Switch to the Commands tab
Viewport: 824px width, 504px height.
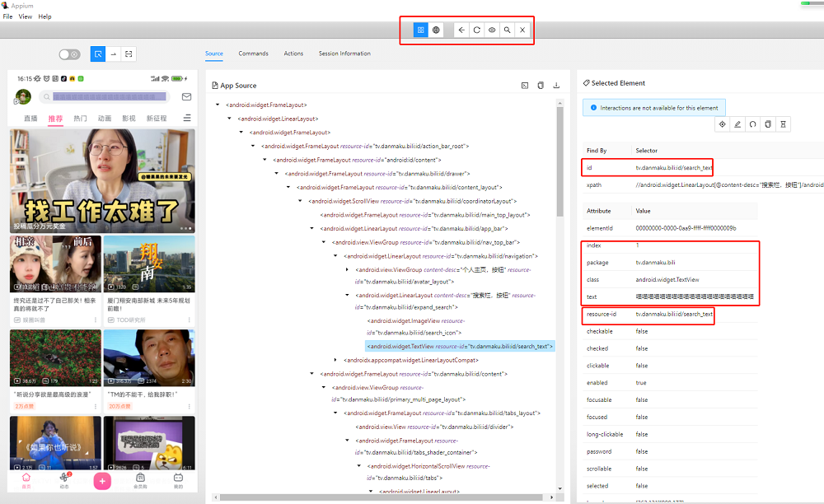pos(253,54)
